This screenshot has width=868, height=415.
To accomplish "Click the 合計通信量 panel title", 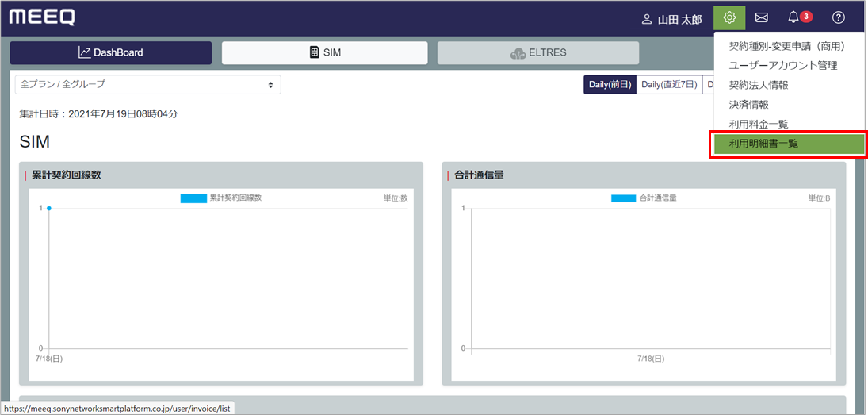I will point(479,175).
